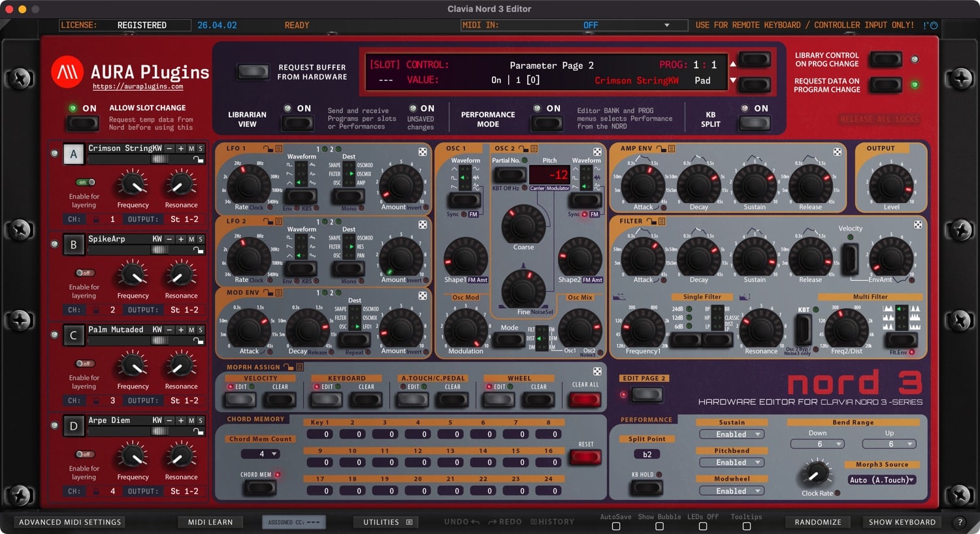Open the Sustain Enabled dropdown
Screen dimensions: 980x534
click(732, 433)
